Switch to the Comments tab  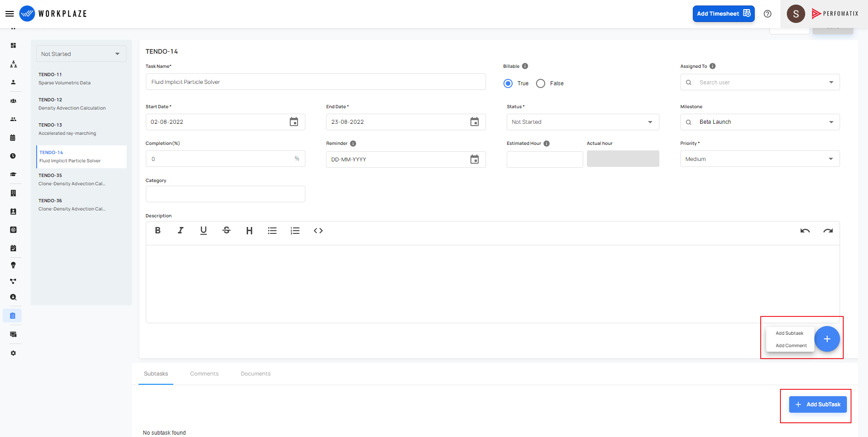pyautogui.click(x=204, y=374)
